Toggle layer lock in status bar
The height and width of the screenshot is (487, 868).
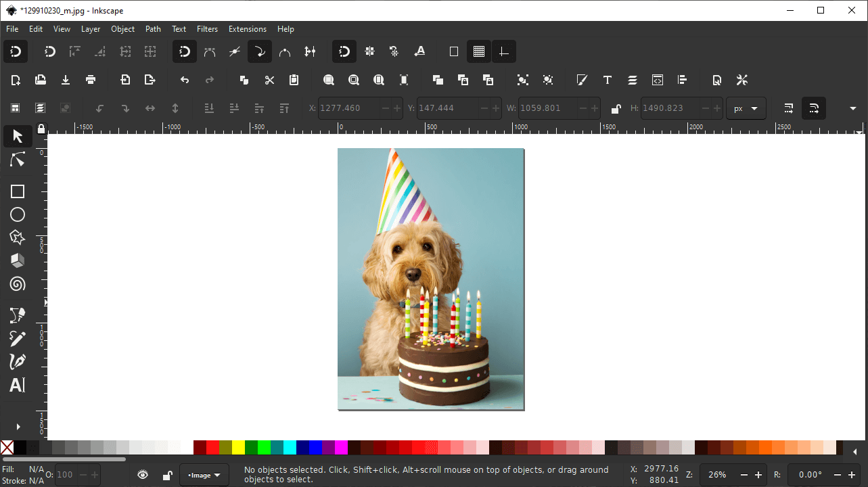click(x=167, y=475)
